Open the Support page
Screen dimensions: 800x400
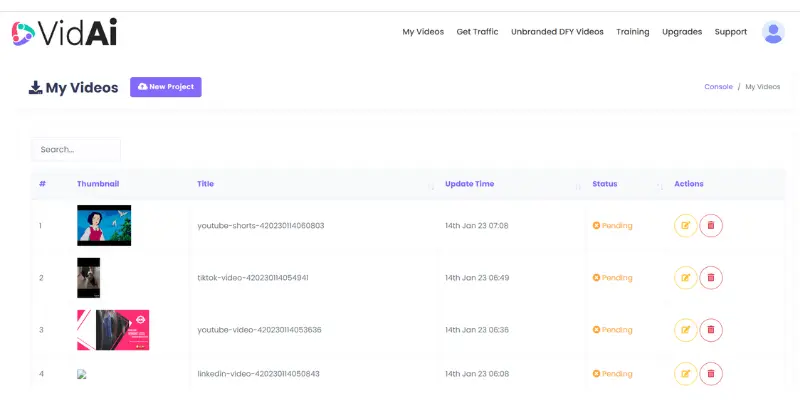pos(731,32)
